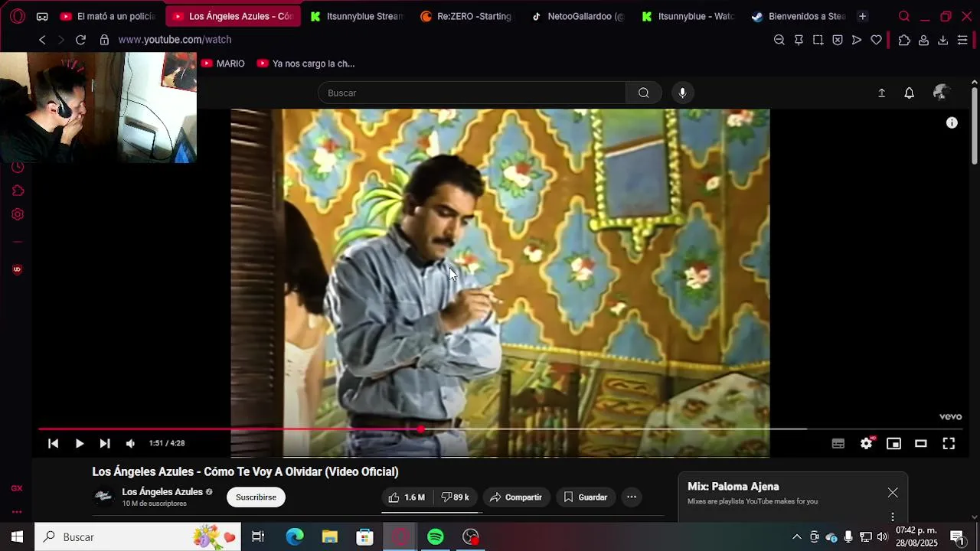Switch to 'Itsunnyblue Stream' tab

(x=356, y=16)
